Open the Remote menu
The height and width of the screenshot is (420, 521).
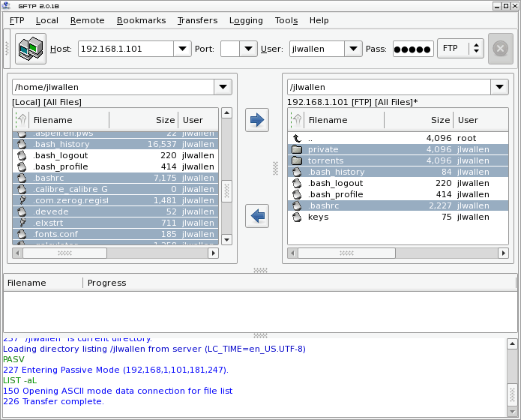(x=88, y=20)
